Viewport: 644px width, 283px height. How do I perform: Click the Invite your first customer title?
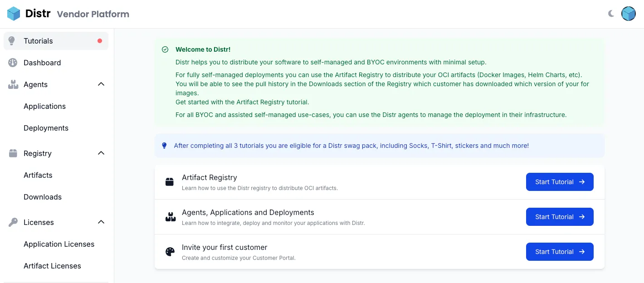(224, 247)
